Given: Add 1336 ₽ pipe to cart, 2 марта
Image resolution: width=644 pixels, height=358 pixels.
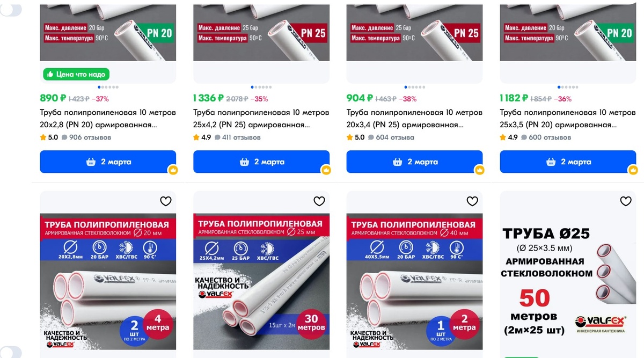Looking at the screenshot, I should pyautogui.click(x=261, y=162).
